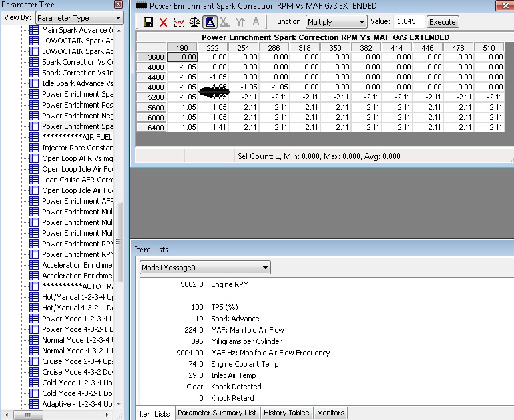Open the Mode1Message0 dropdown
The width and height of the screenshot is (514, 420).
coord(205,268)
